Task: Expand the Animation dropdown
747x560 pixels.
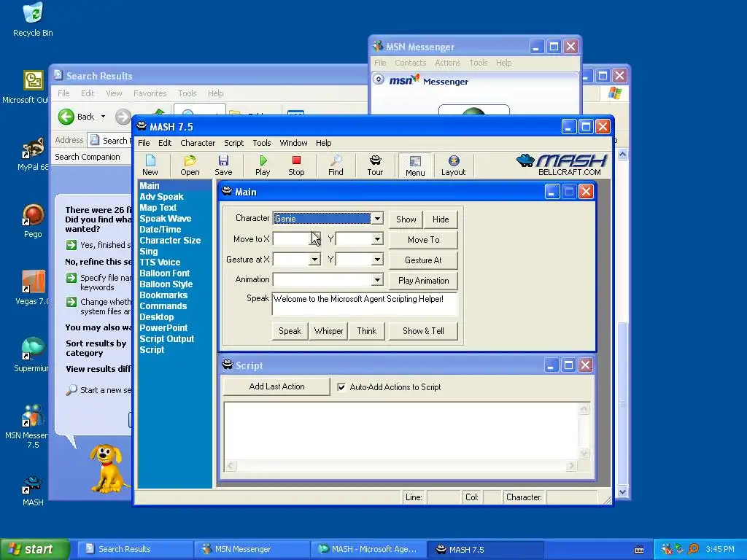Action: point(377,279)
